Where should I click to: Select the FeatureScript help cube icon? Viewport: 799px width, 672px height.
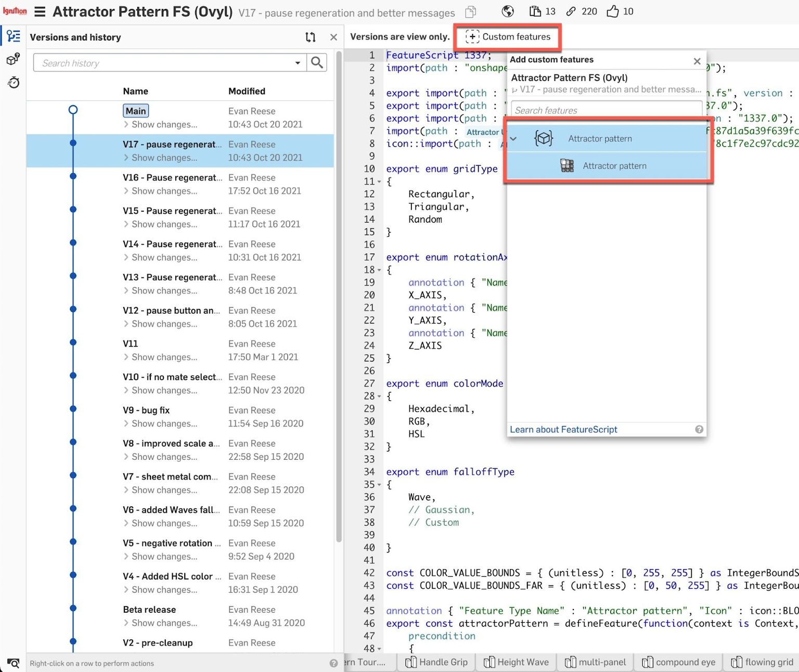tap(13, 59)
